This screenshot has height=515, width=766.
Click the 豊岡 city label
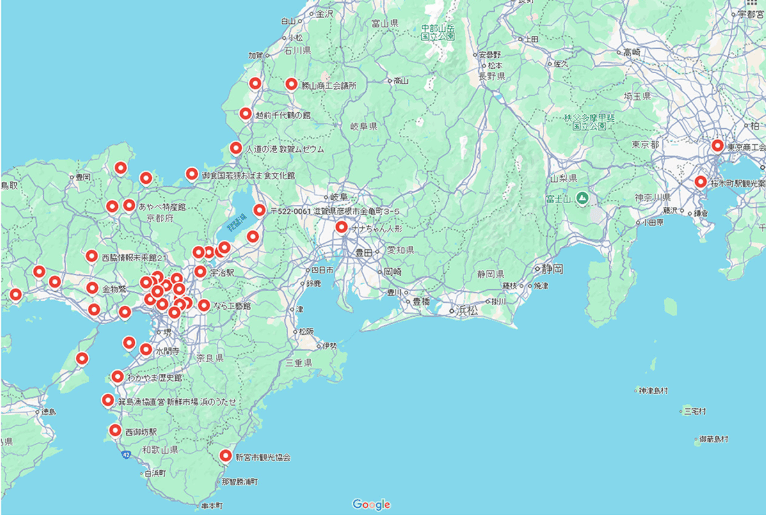[83, 177]
